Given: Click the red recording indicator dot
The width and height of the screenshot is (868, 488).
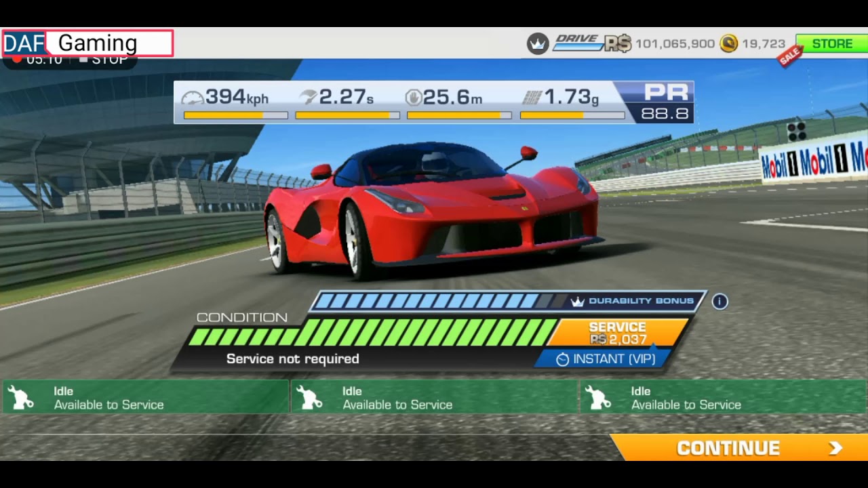Looking at the screenshot, I should click(x=16, y=60).
